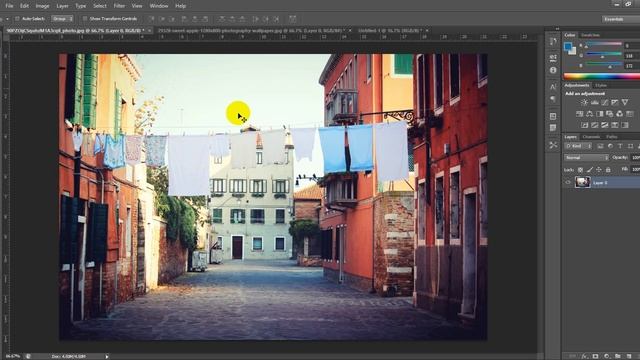640x360 pixels.
Task: Close the first document tab
Action: (149, 31)
